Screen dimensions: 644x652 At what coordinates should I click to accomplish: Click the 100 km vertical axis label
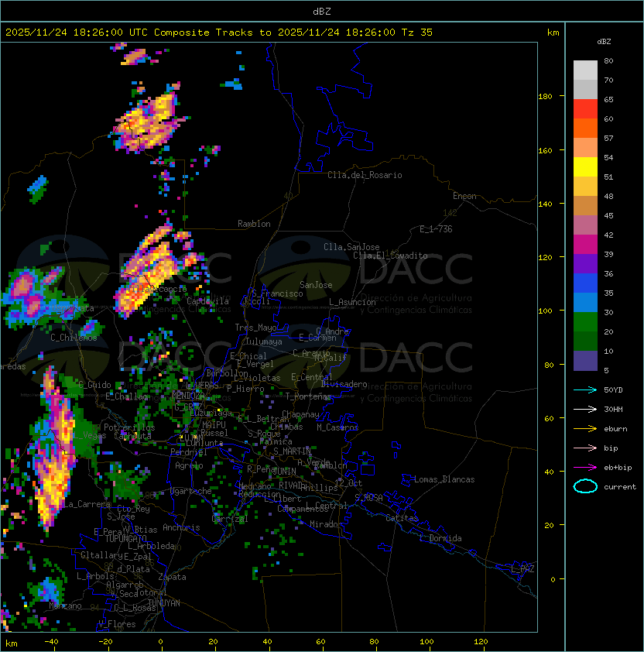point(545,311)
